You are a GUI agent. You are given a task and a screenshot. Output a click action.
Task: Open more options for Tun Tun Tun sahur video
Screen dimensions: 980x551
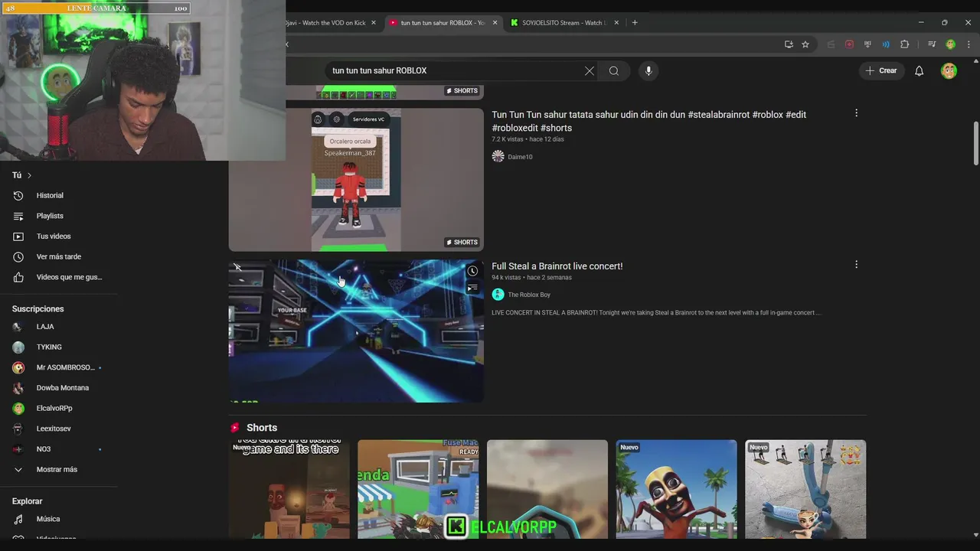click(856, 113)
